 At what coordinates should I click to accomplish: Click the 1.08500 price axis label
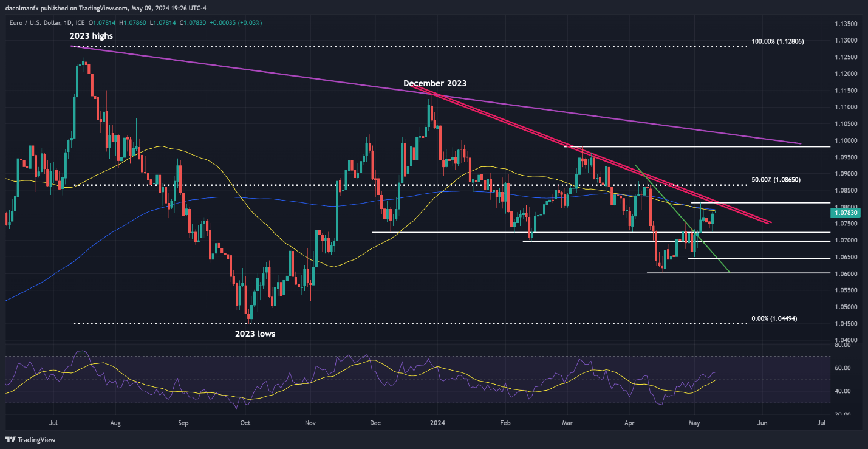(846, 191)
